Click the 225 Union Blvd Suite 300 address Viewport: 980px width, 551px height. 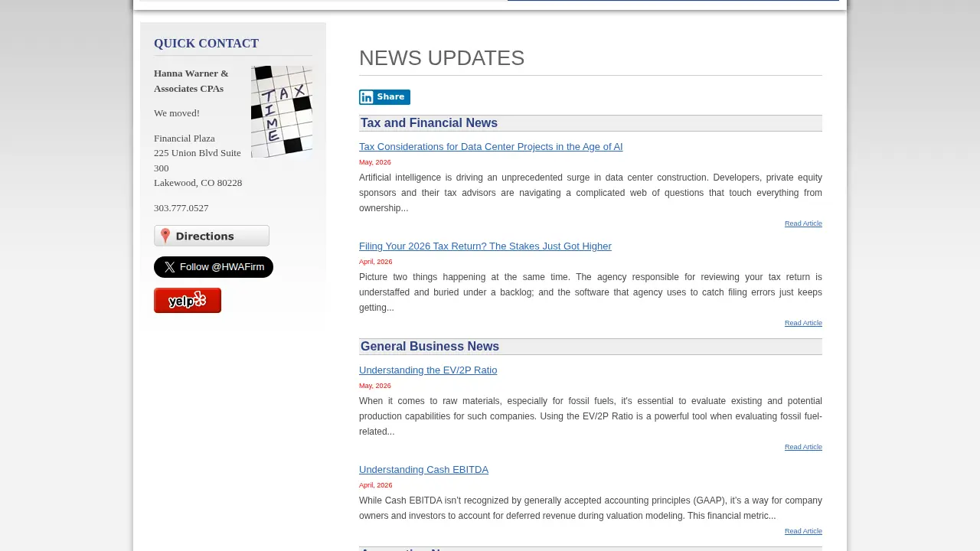click(198, 161)
